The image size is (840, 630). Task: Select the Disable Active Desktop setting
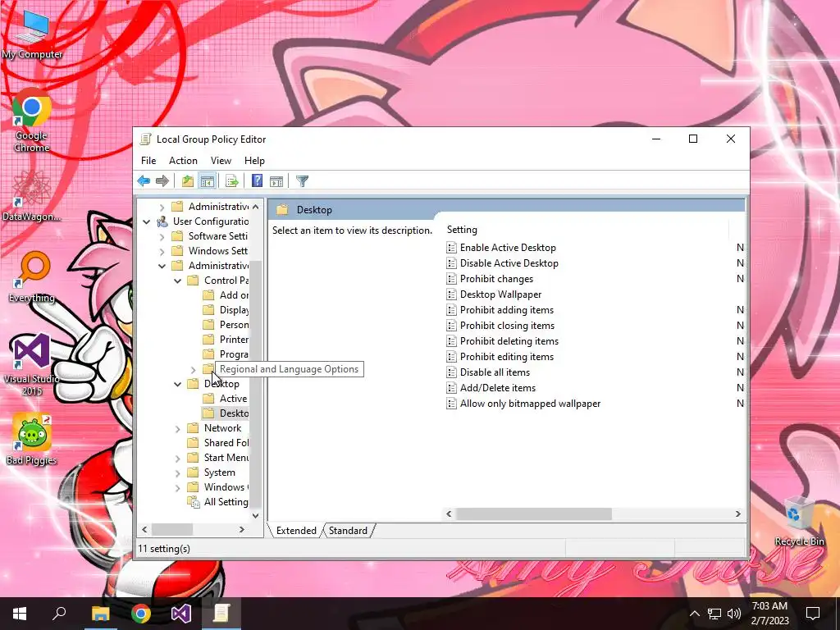tap(503, 263)
